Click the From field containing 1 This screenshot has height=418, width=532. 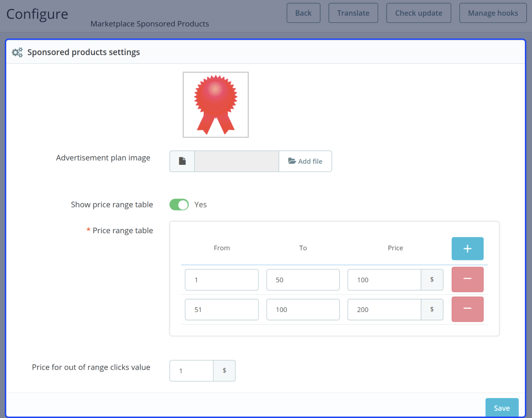pyautogui.click(x=221, y=280)
